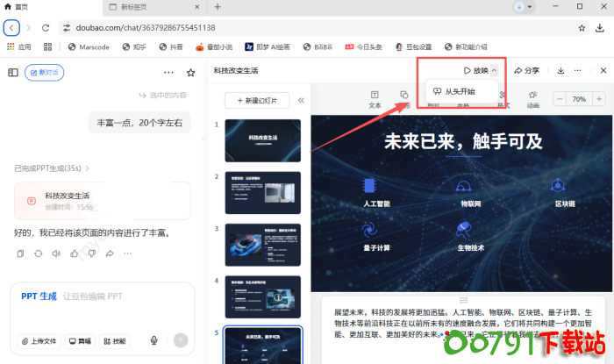Toggle read-aloud speaker icon on reply
614x364 pixels.
pos(56,253)
